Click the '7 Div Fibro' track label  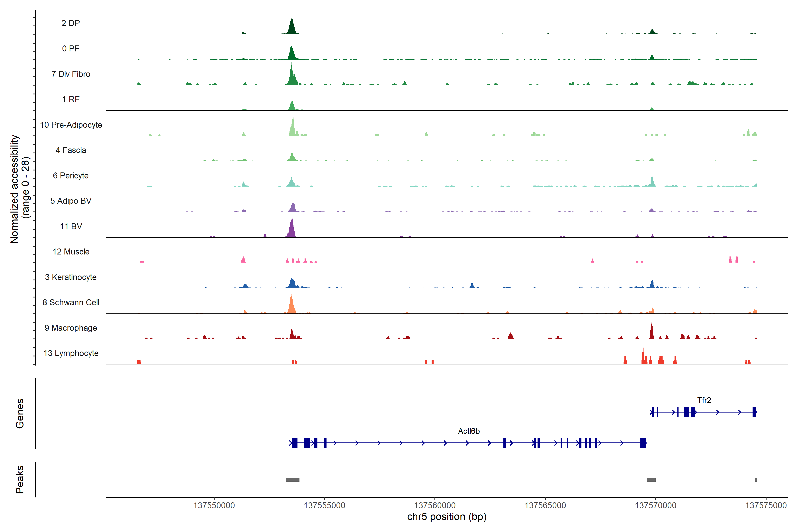tap(70, 74)
